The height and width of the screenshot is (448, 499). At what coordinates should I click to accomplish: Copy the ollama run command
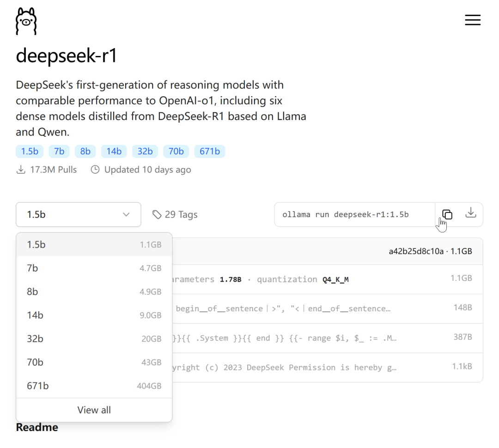click(447, 214)
